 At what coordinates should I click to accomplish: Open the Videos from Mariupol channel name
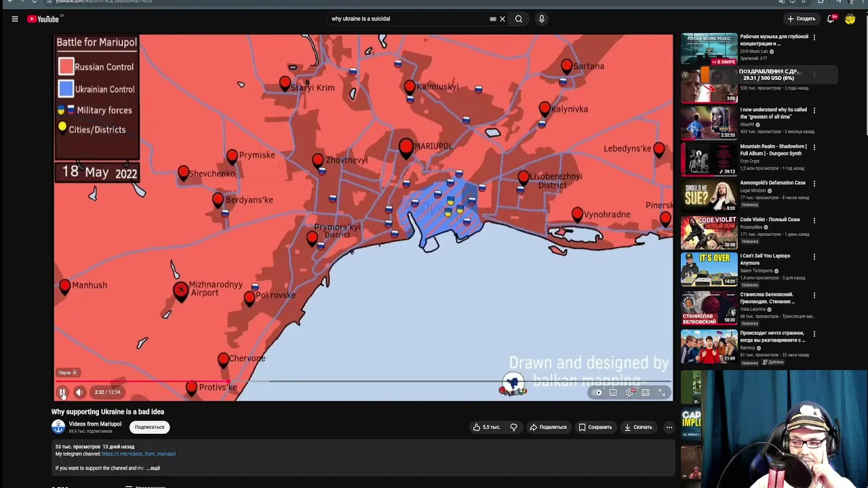pyautogui.click(x=95, y=424)
